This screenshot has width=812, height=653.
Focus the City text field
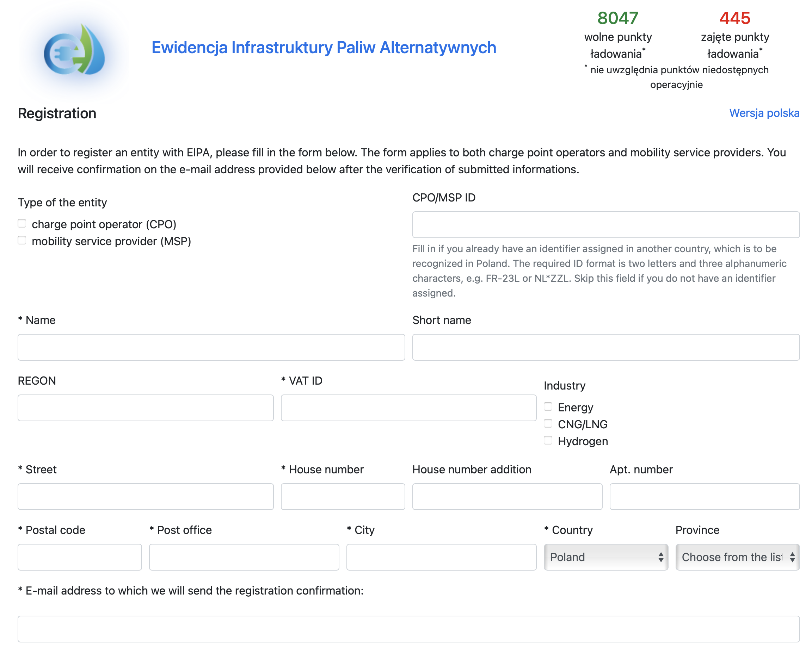pyautogui.click(x=441, y=557)
